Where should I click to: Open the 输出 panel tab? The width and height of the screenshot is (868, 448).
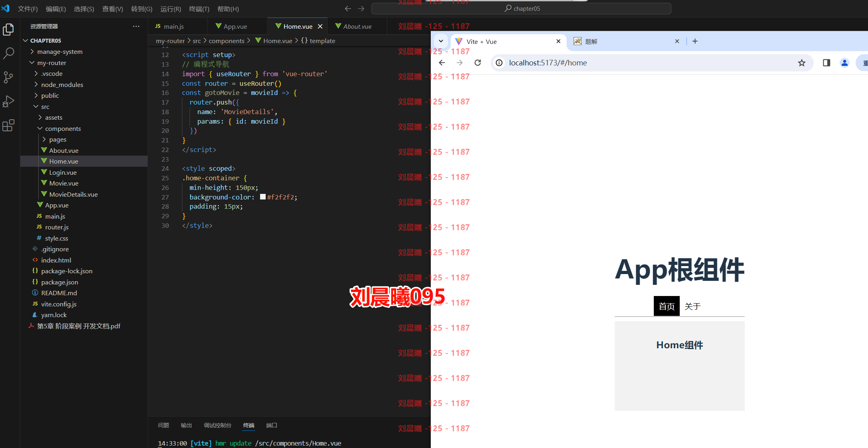pos(186,425)
